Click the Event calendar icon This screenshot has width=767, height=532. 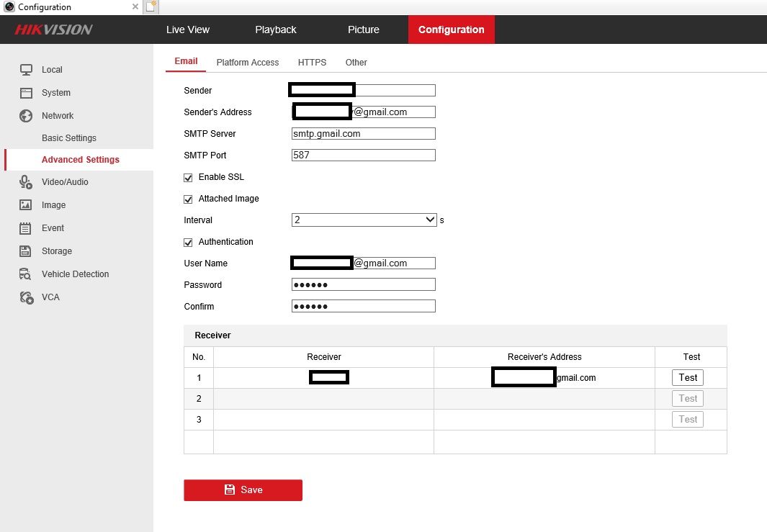pyautogui.click(x=27, y=228)
